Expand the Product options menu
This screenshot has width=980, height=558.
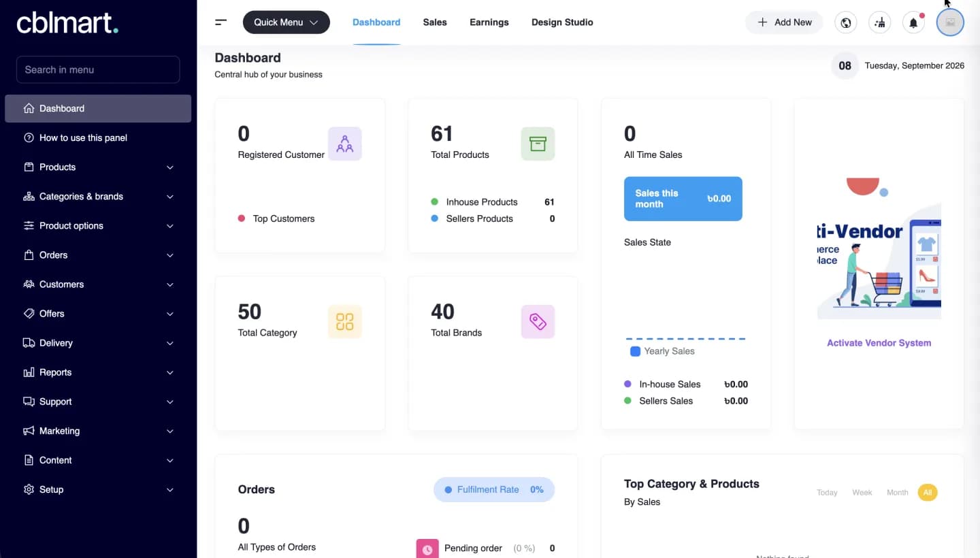coord(98,226)
